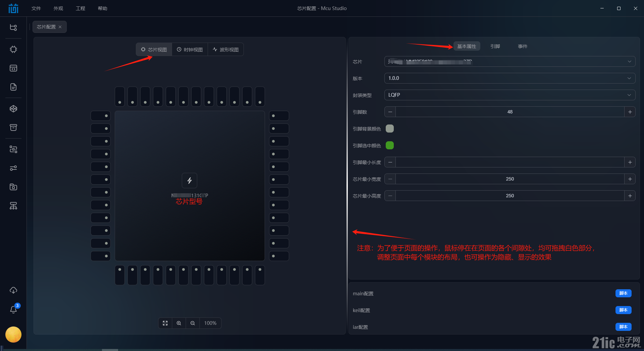Open the document icon in the sidebar
The width and height of the screenshot is (644, 351).
[13, 87]
